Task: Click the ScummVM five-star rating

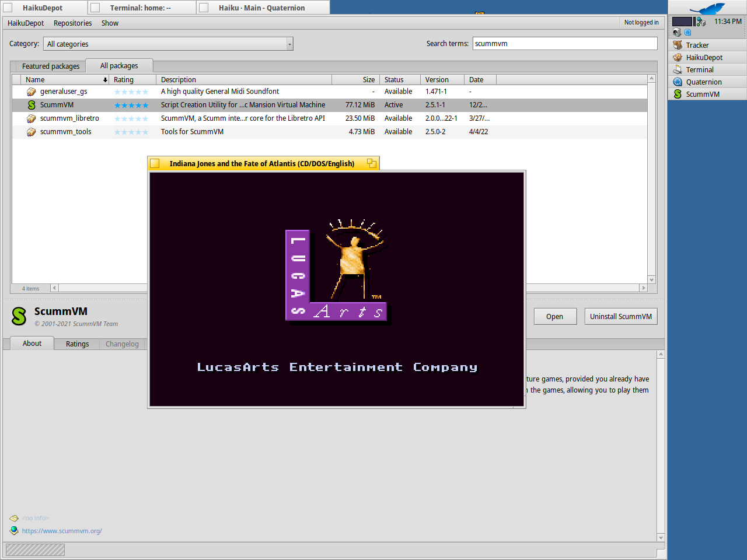Action: click(x=131, y=106)
